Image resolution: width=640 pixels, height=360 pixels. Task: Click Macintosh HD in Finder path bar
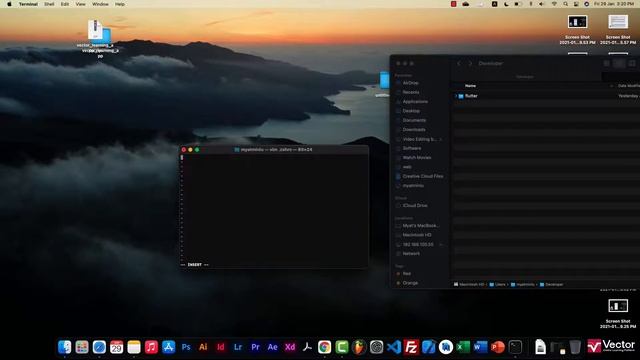(469, 284)
